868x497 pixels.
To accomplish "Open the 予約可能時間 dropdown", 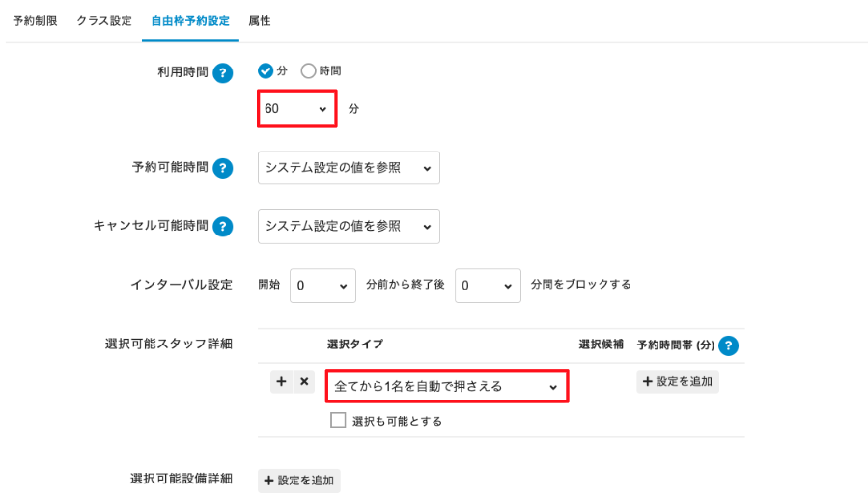I will pyautogui.click(x=349, y=168).
